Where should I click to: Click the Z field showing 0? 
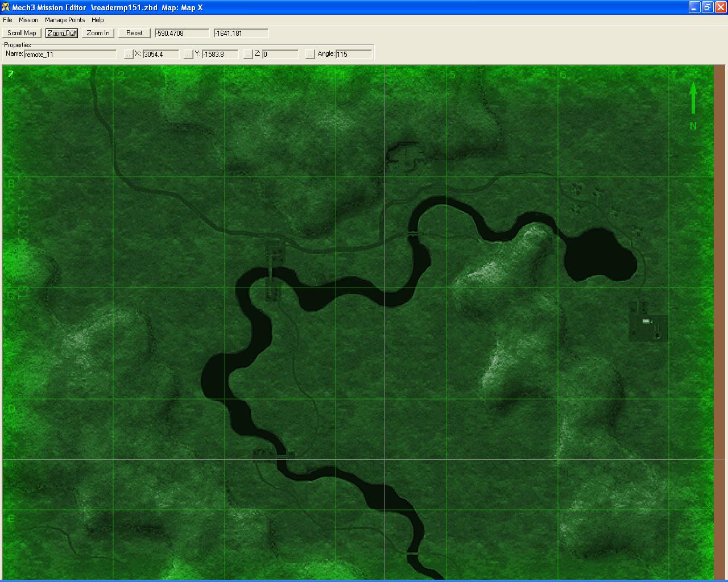(x=280, y=54)
